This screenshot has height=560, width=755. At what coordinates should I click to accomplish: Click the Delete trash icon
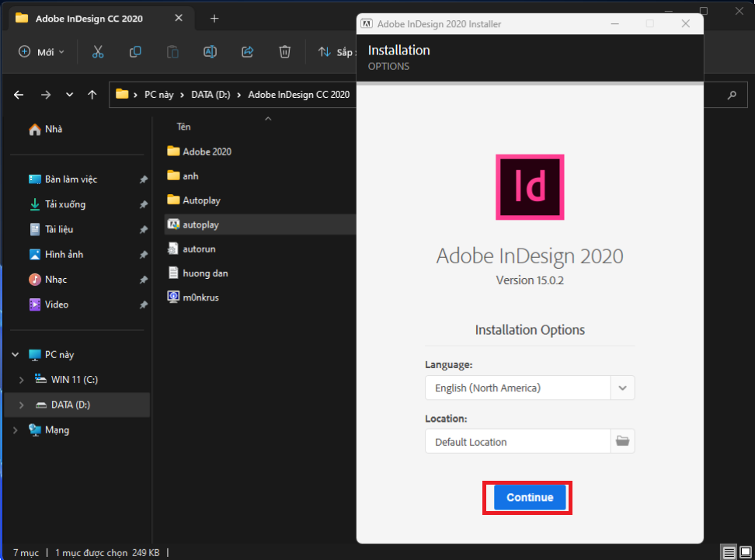point(285,52)
